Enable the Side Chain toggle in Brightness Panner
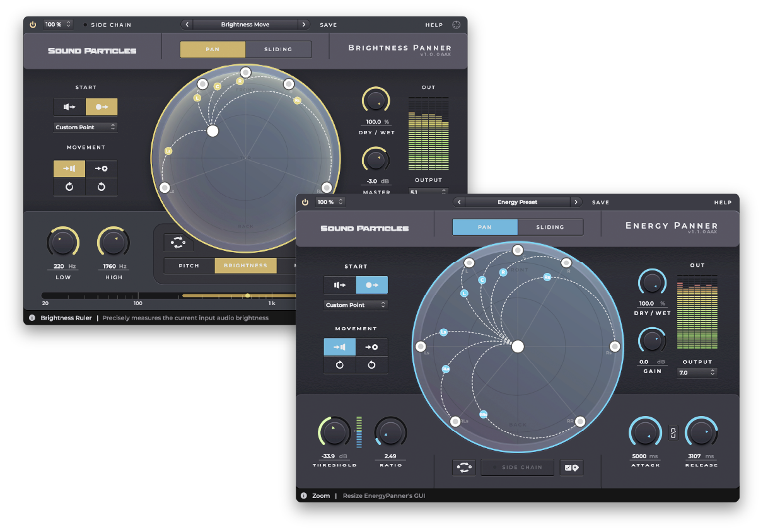 click(86, 25)
